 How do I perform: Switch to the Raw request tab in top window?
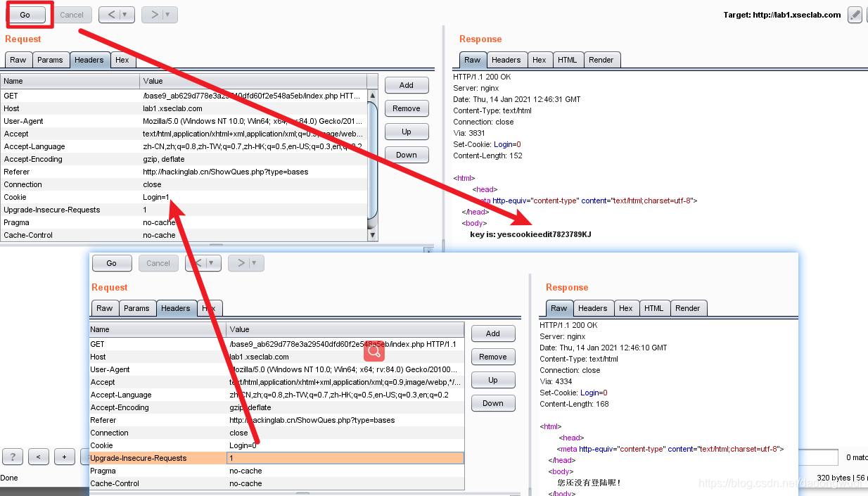tap(18, 60)
